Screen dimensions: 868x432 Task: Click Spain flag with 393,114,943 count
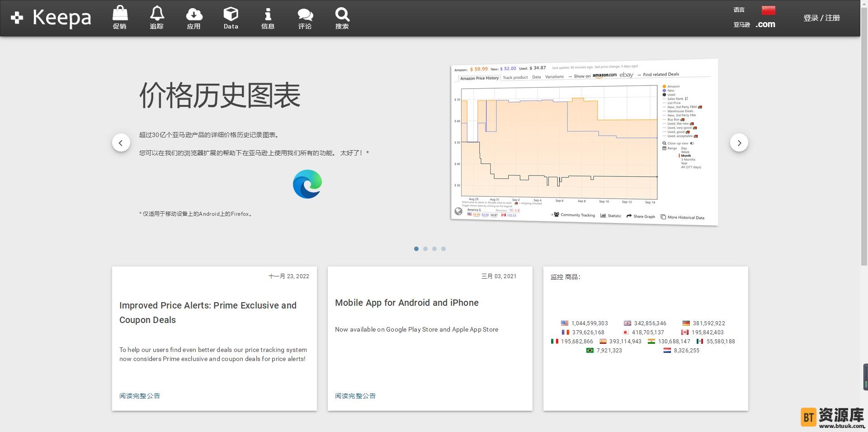(x=620, y=342)
